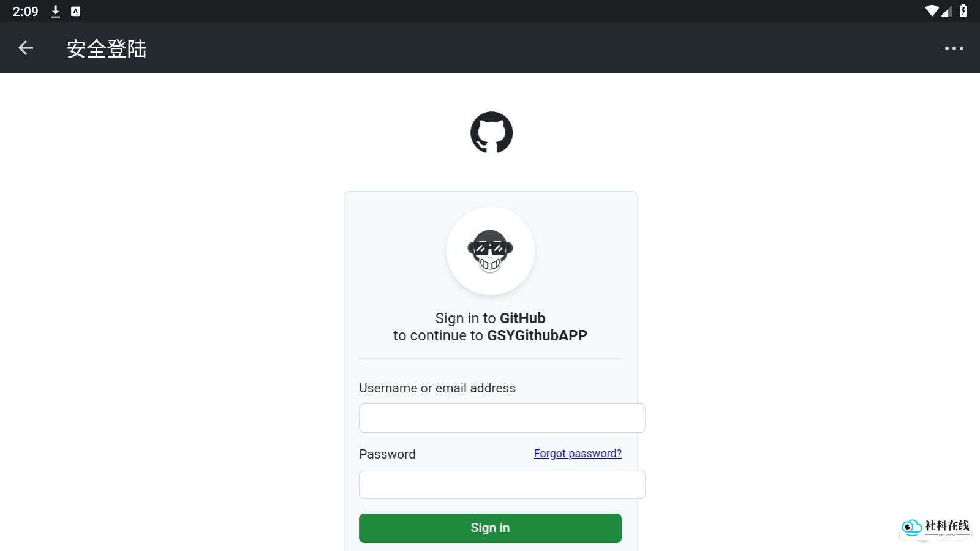Focus the Username or email address field
Screen dimensions: 980x551
pyautogui.click(x=502, y=418)
